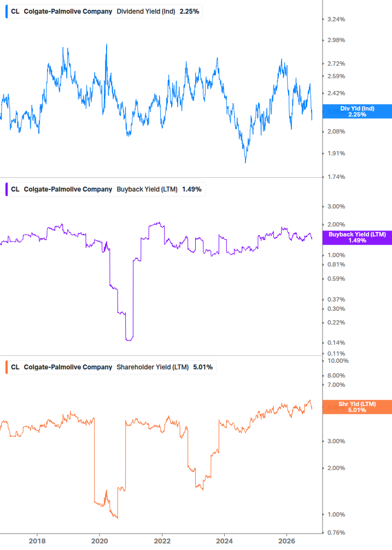Click the 0.59% buyback yield axis label
This screenshot has width=392, height=550.
click(336, 279)
